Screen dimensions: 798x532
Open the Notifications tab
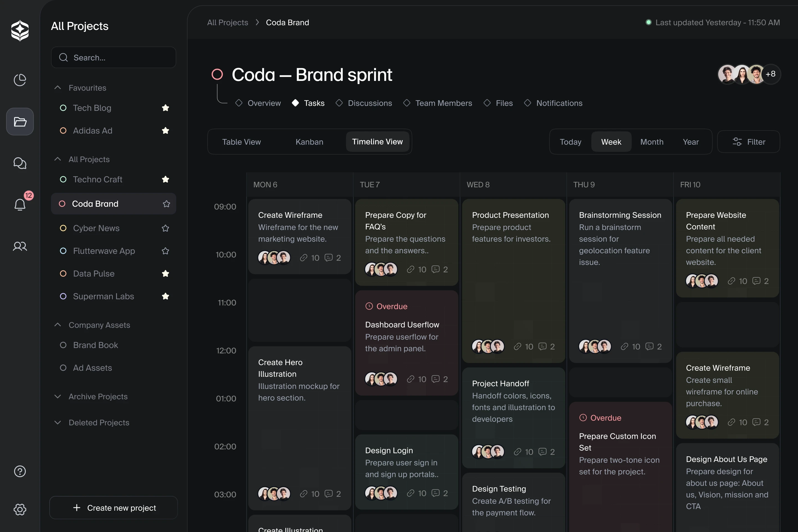[553, 103]
